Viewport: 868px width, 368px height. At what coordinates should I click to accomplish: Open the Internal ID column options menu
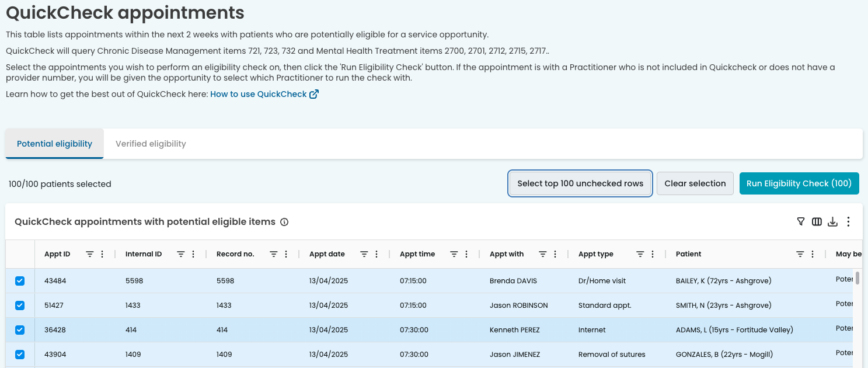coord(193,254)
